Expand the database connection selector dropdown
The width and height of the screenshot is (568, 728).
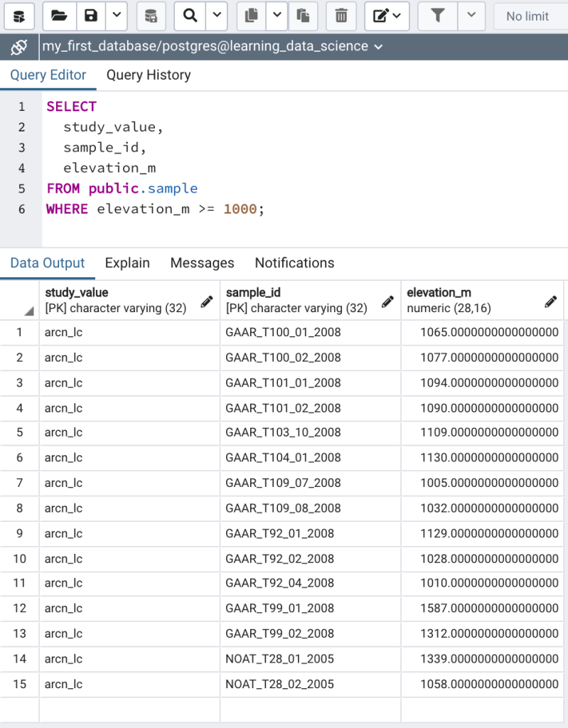pyautogui.click(x=378, y=47)
